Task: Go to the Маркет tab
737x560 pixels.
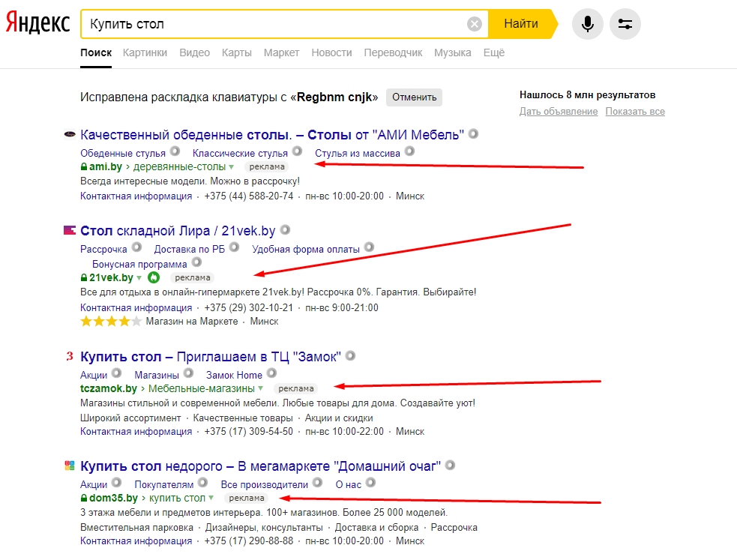Action: pos(282,52)
